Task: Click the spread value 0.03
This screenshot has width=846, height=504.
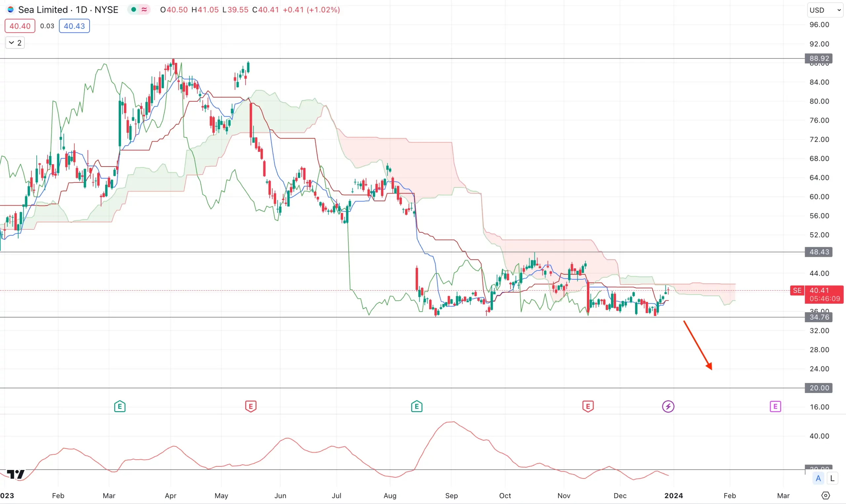Action: [47, 26]
